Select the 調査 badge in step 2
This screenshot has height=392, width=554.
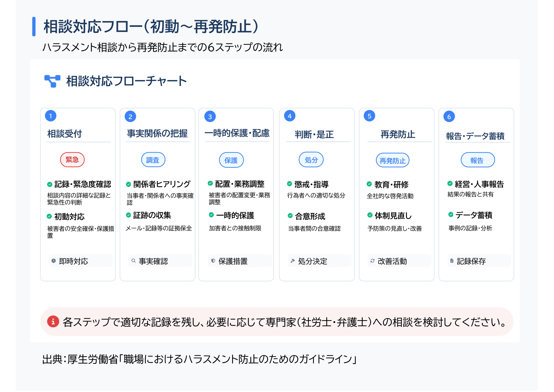pos(153,160)
